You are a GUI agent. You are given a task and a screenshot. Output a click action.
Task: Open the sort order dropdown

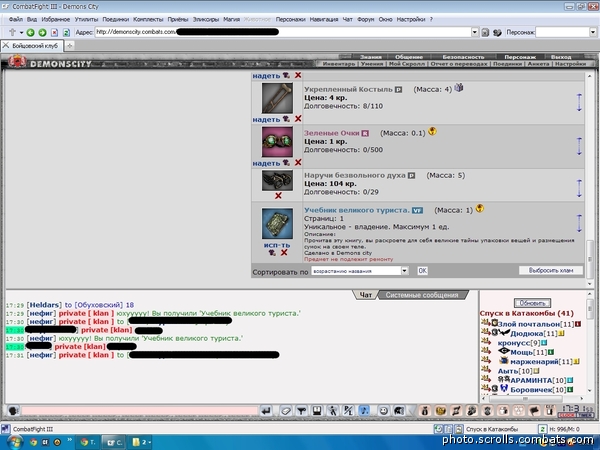(404, 271)
